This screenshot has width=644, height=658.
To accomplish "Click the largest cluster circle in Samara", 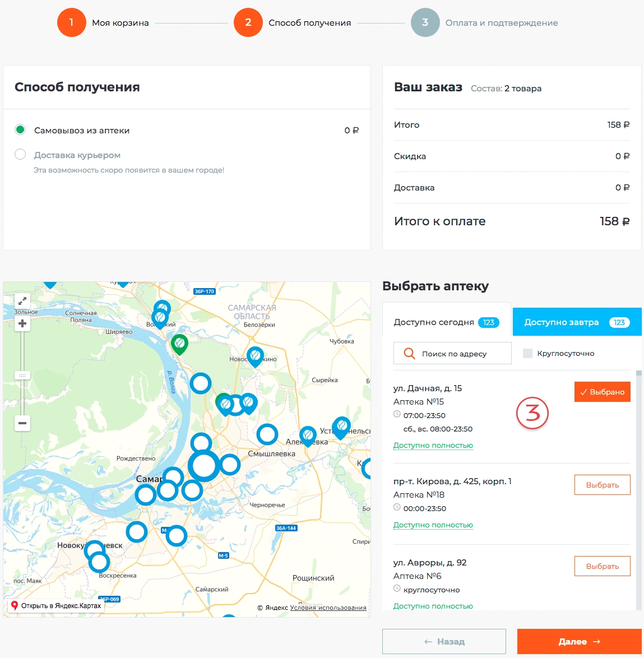I will 203,466.
